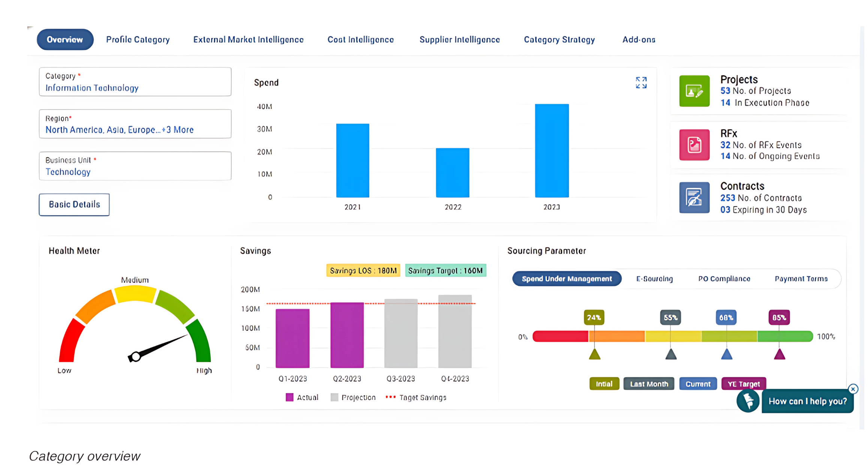Select the YE Target 85% marker

click(x=780, y=354)
